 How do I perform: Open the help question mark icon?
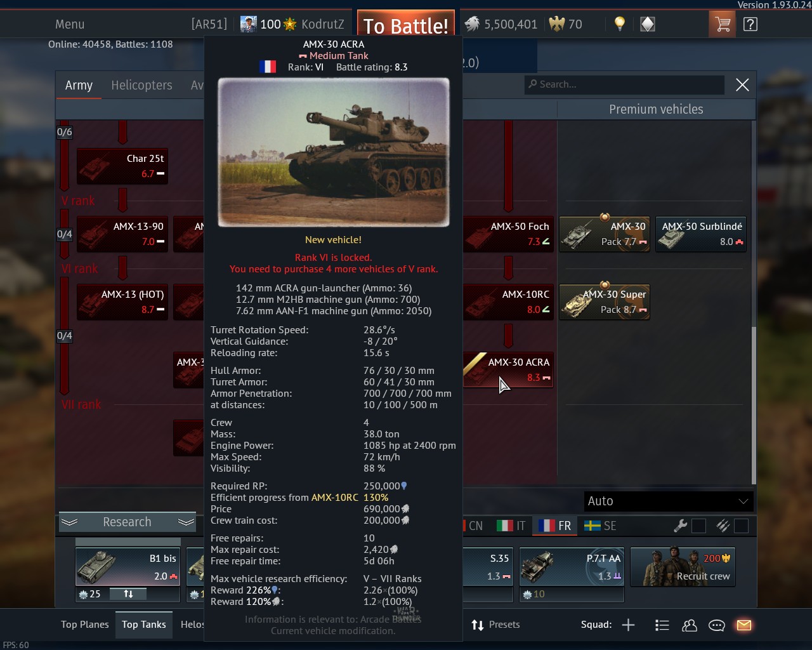tap(750, 24)
